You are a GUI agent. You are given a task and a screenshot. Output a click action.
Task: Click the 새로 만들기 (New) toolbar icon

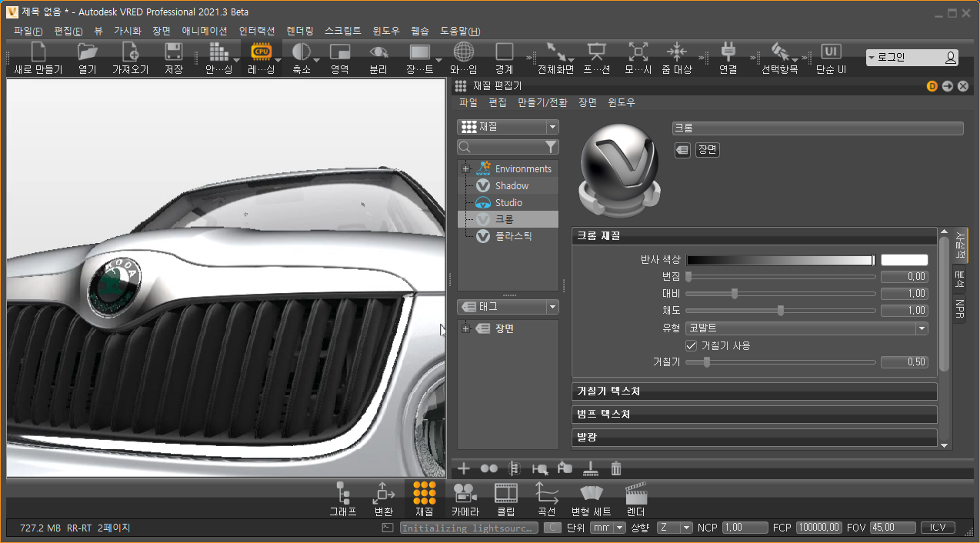pos(38,53)
